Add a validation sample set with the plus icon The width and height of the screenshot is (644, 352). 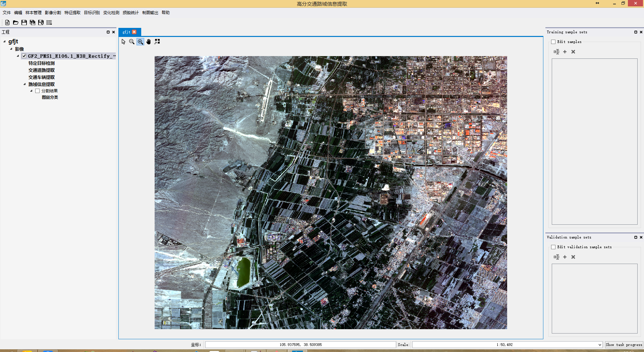[565, 257]
